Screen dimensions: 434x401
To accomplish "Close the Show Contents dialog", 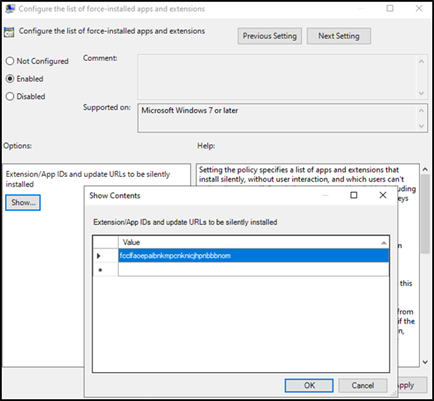I will (x=383, y=195).
